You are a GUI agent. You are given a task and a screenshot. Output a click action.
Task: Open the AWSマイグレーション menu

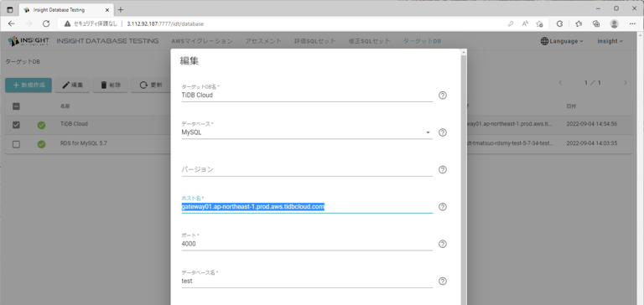(x=201, y=41)
